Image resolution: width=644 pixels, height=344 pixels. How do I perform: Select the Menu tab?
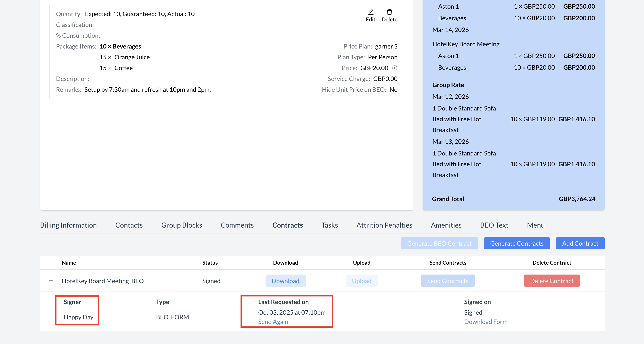click(x=535, y=225)
